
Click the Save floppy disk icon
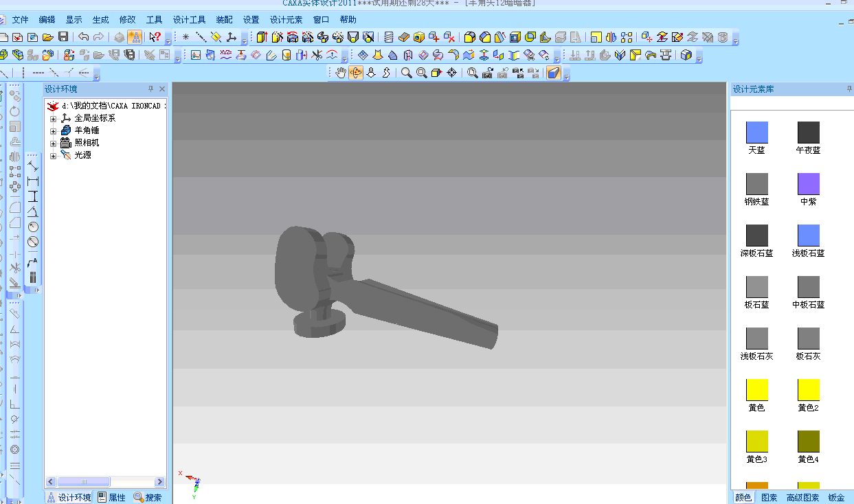pyautogui.click(x=63, y=37)
